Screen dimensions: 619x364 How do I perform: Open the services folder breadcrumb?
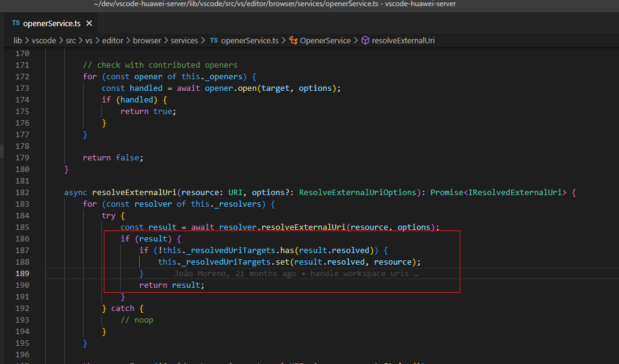[x=184, y=40]
